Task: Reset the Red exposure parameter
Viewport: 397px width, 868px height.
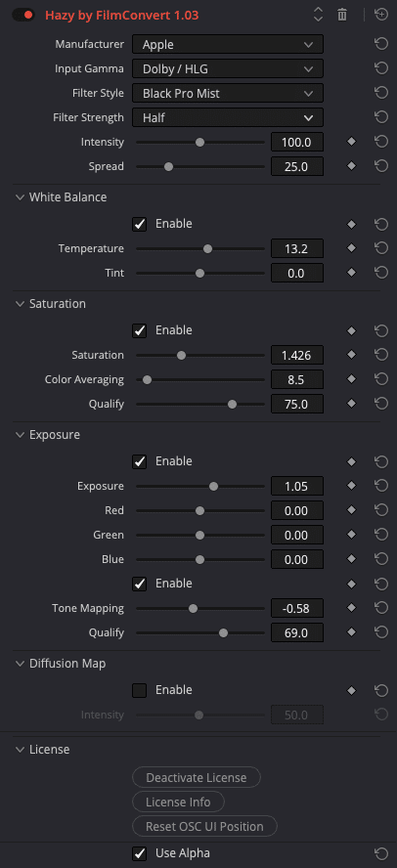Action: [381, 510]
